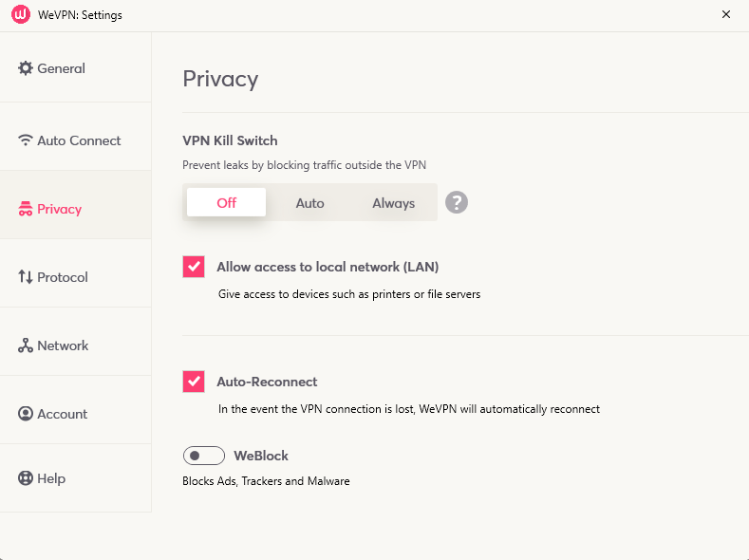749x560 pixels.
Task: Click the WeVPN logo in title bar
Action: 21,14
